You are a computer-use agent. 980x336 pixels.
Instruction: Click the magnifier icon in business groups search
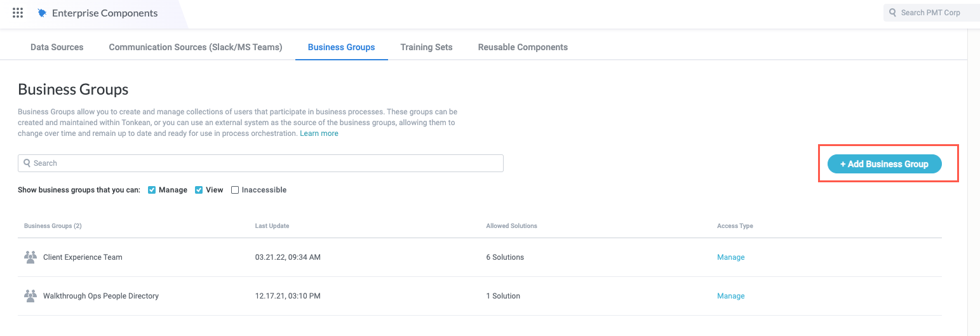coord(27,163)
